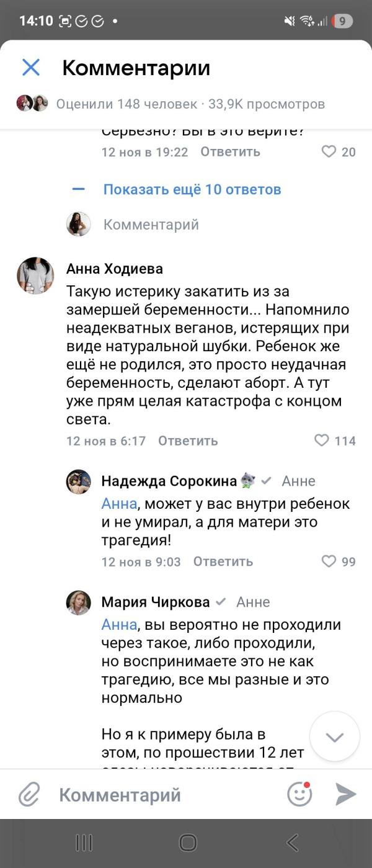This screenshot has width=372, height=868.
Task: Tap Мария Чиркова's profile avatar
Action: [79, 602]
